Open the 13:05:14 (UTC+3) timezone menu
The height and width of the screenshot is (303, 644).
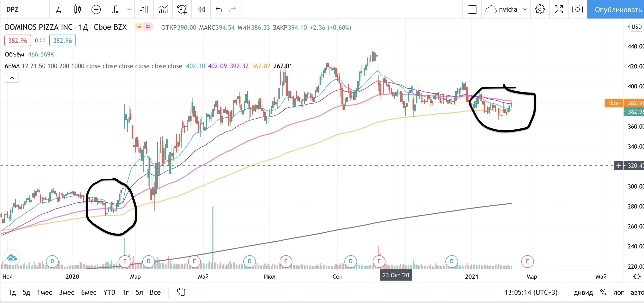coord(531,292)
